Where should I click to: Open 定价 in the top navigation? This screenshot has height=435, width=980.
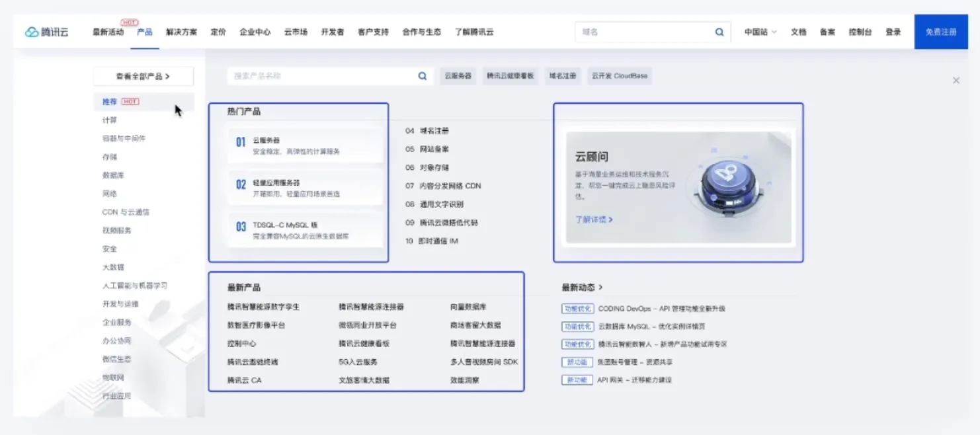click(218, 32)
